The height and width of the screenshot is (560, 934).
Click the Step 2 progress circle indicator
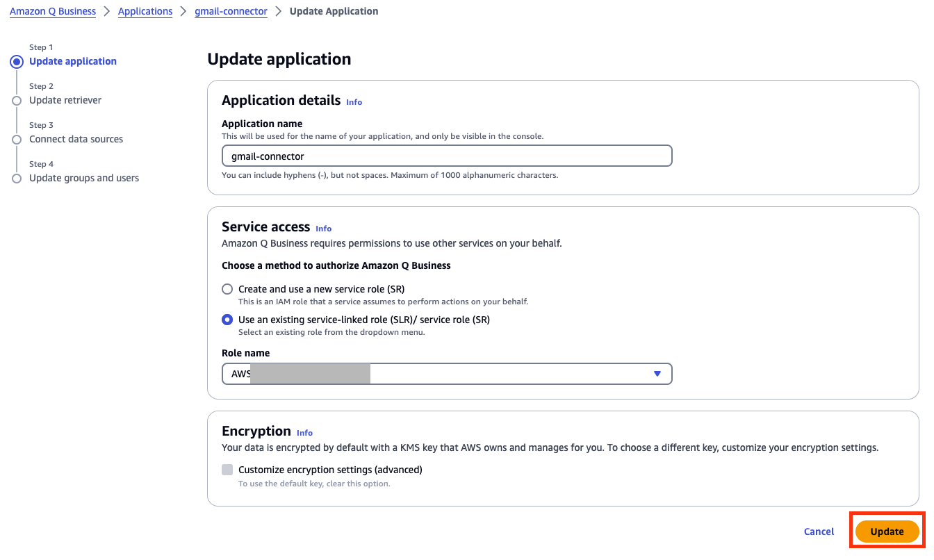coord(17,101)
